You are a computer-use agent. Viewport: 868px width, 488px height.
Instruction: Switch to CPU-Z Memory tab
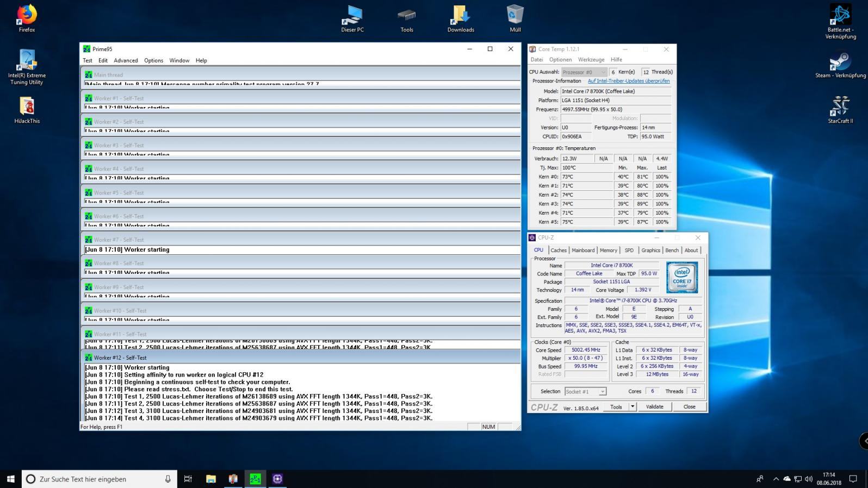pos(609,250)
